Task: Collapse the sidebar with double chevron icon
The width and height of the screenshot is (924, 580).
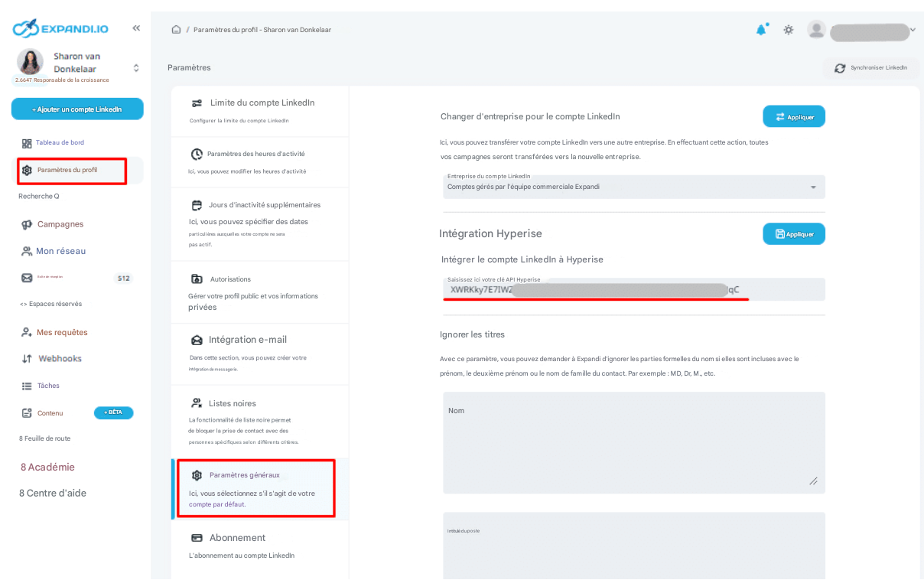Action: tap(136, 28)
